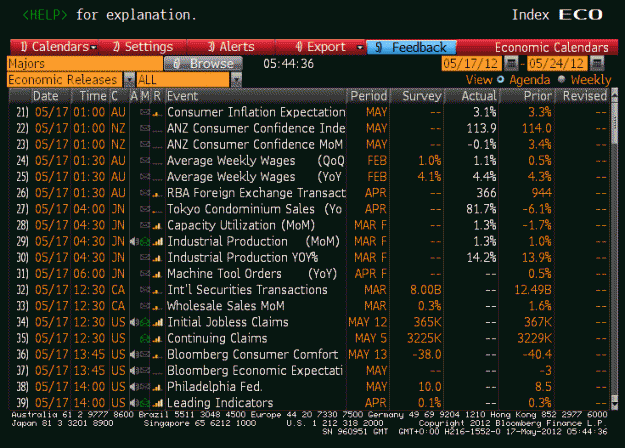Open the Alerts menu

[x=231, y=47]
